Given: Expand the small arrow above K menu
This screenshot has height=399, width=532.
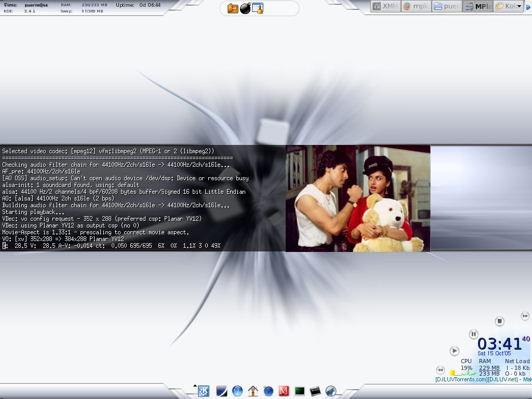Looking at the screenshot, I should [x=195, y=385].
